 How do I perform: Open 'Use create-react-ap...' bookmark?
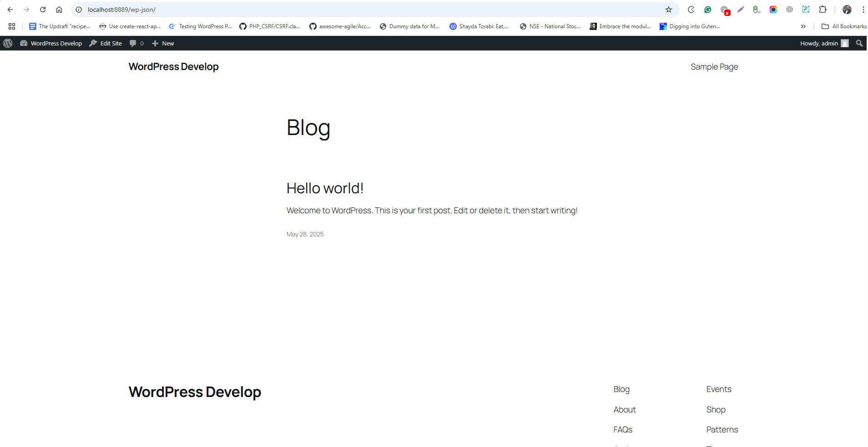point(130,26)
